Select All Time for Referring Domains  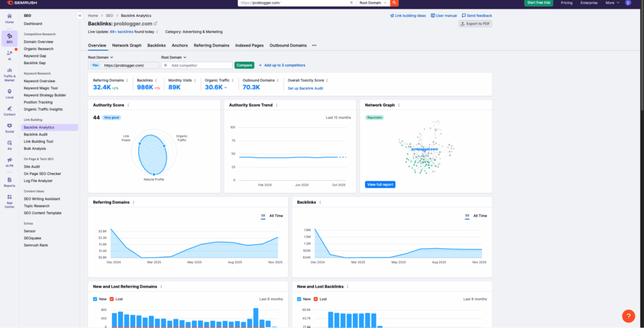[276, 216]
